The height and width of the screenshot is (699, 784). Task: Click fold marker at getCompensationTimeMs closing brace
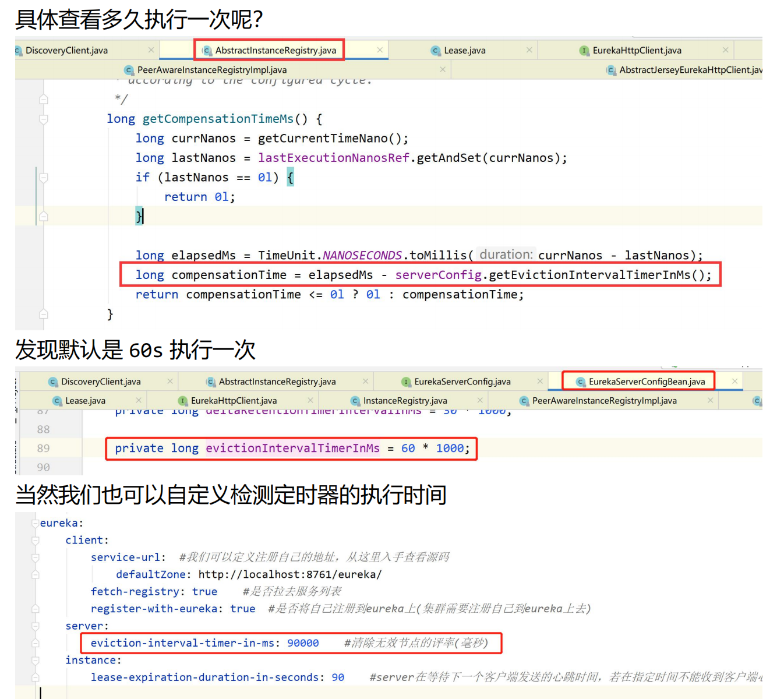pos(44,314)
